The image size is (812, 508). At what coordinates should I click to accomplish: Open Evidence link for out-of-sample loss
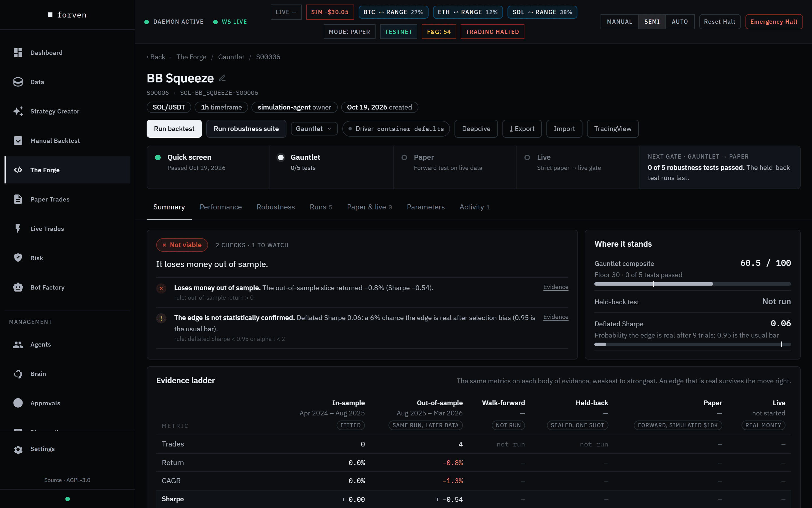click(556, 287)
